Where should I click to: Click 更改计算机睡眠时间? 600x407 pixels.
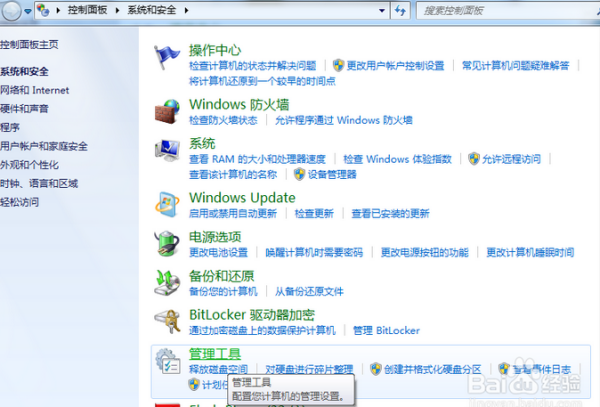(x=530, y=252)
